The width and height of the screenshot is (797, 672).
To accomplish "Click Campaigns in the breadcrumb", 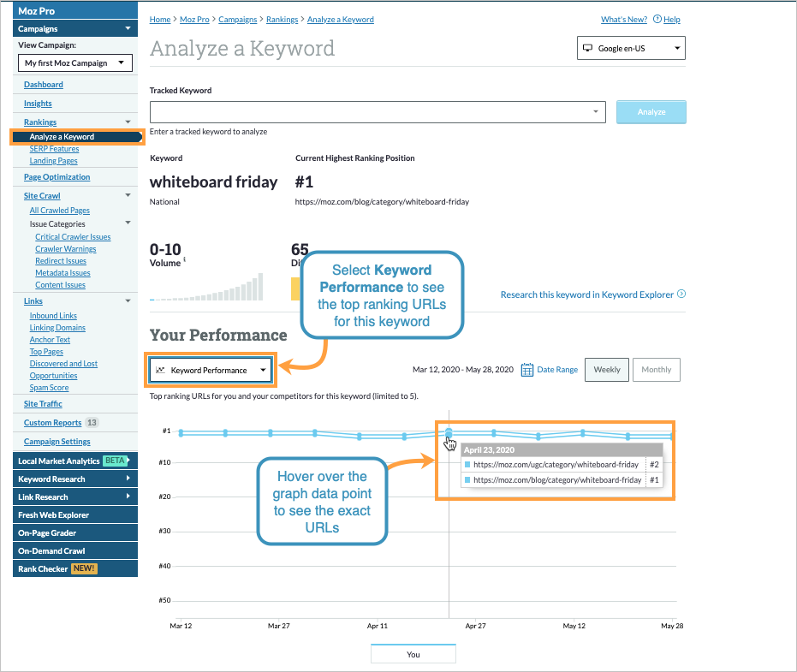I will coord(237,20).
